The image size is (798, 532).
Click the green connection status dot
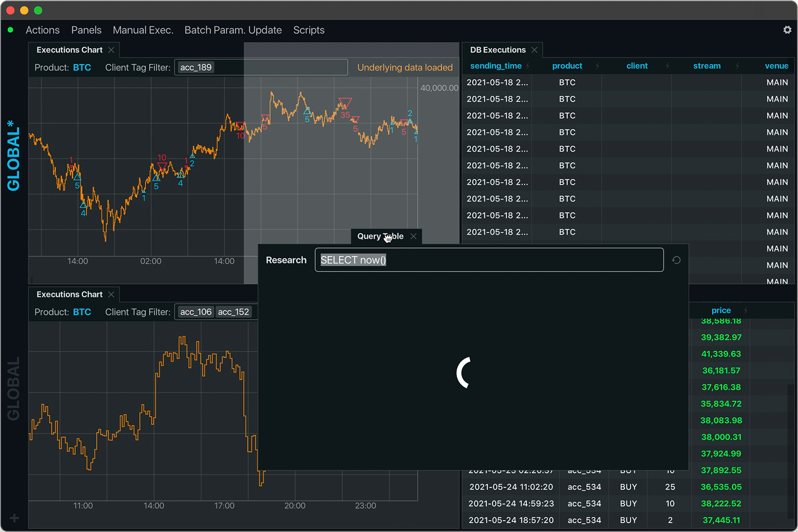[x=10, y=30]
